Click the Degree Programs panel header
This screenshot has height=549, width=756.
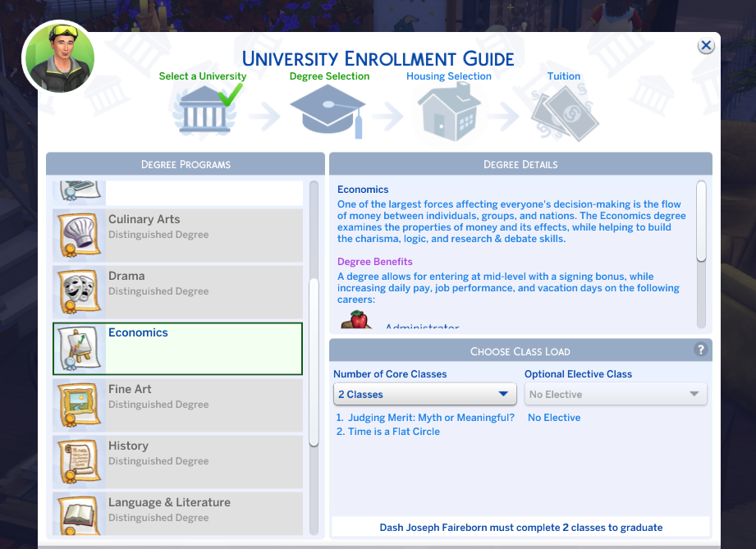tap(186, 164)
